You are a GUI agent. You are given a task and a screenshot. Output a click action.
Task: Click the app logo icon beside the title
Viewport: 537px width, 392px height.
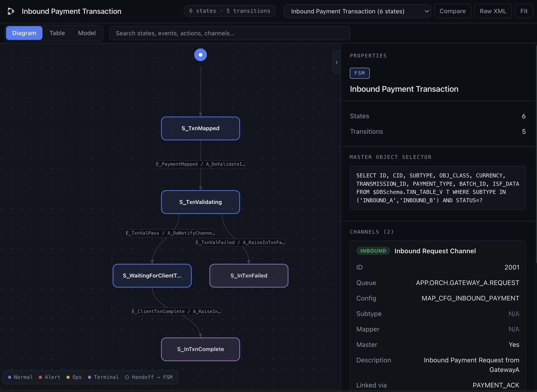click(x=11, y=11)
